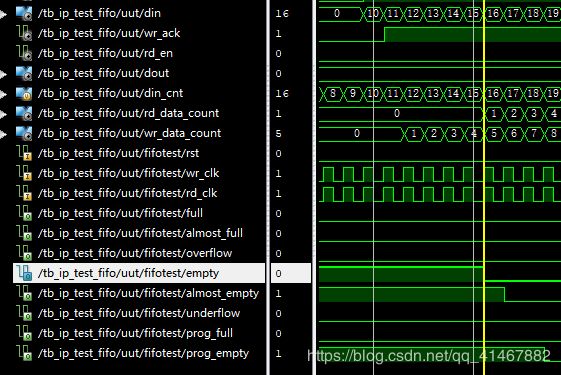Viewport: 561px width, 375px height.
Task: Select the fifotest/overflow signal name
Action: 135,253
